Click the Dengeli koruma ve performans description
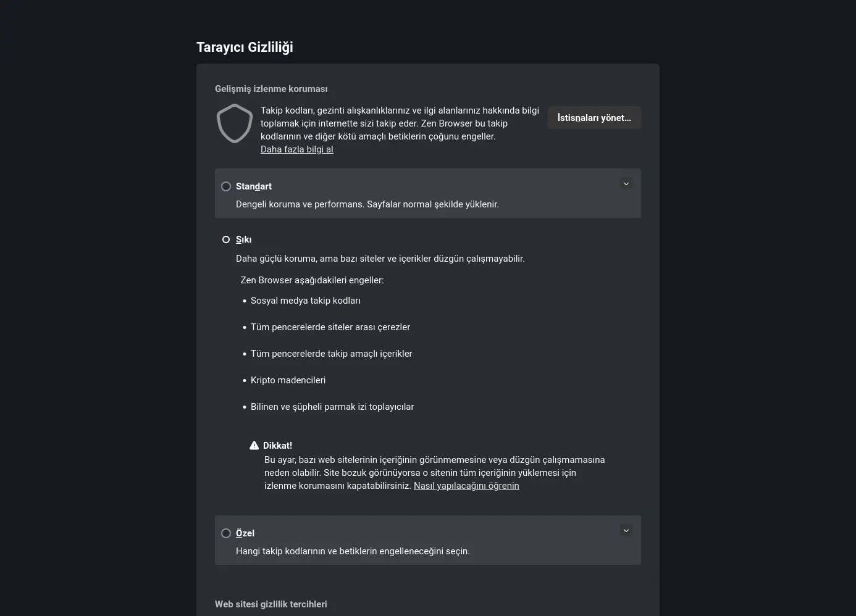 click(x=367, y=204)
